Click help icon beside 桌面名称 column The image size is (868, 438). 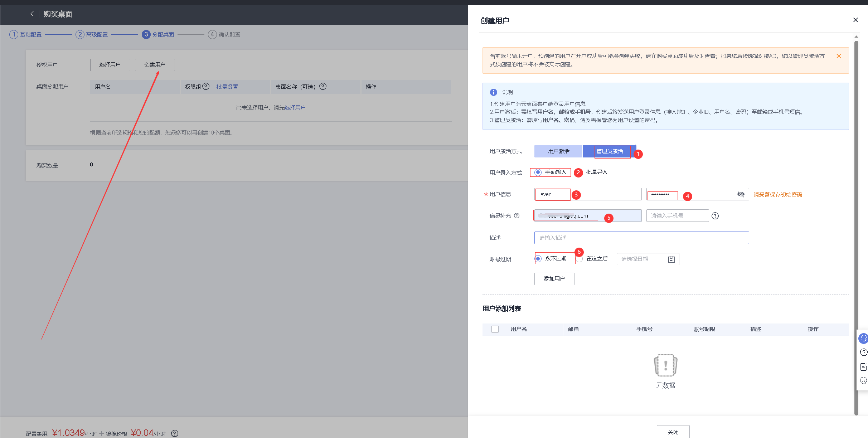(x=323, y=87)
